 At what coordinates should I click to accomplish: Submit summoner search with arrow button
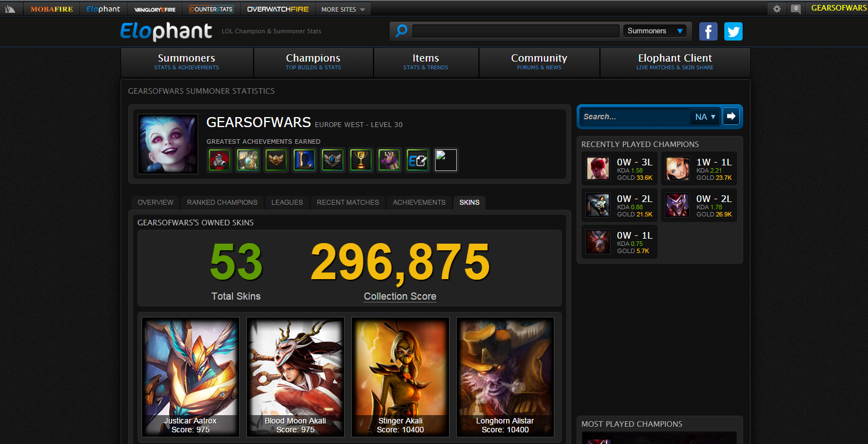pos(731,117)
